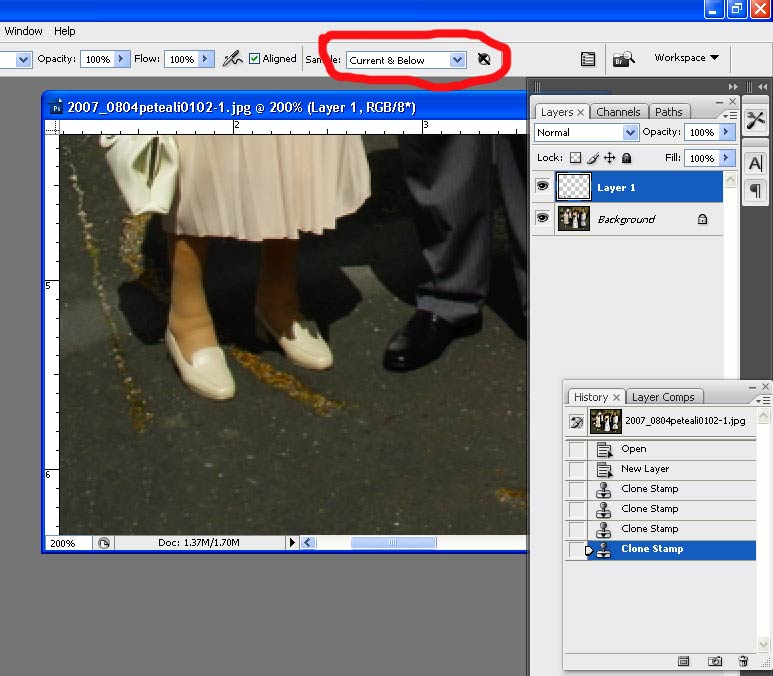Delete current state with History trash icon
Screen dimensions: 773x676
pyautogui.click(x=742, y=661)
